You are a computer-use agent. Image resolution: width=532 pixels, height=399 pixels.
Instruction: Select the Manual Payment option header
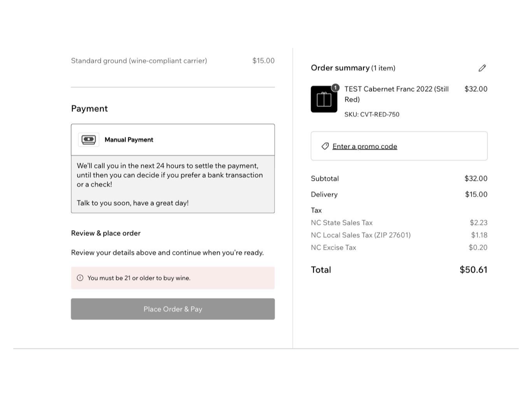tap(173, 140)
